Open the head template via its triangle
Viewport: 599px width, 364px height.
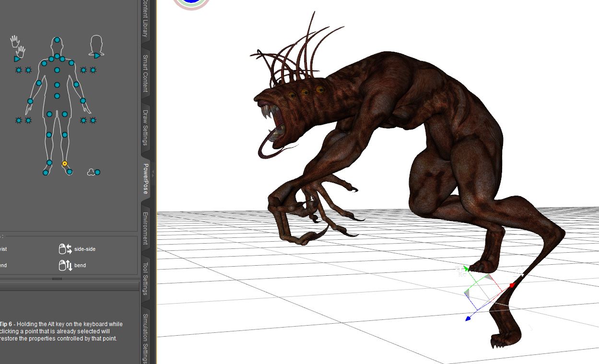point(97,56)
